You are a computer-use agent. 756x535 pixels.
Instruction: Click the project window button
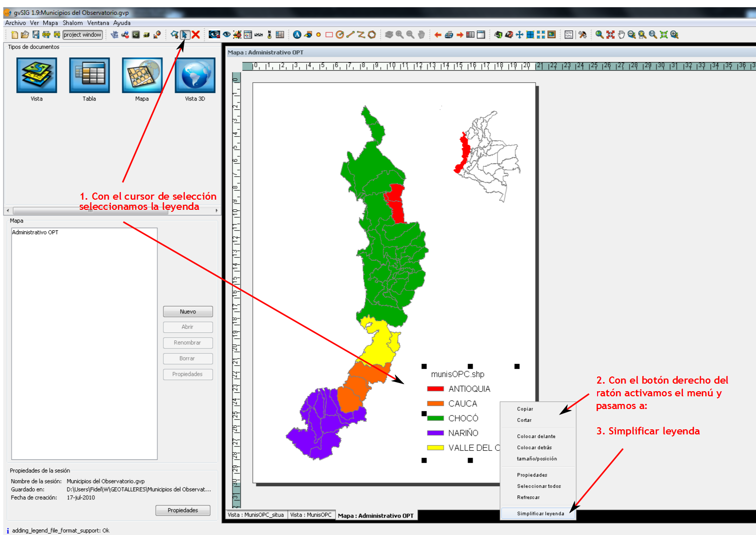click(82, 35)
